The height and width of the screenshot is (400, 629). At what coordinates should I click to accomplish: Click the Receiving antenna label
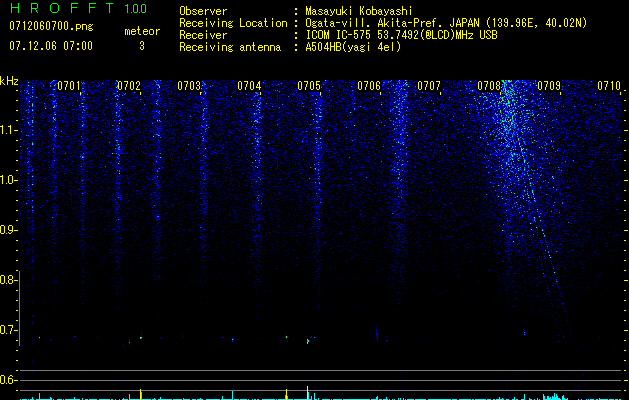pyautogui.click(x=230, y=47)
